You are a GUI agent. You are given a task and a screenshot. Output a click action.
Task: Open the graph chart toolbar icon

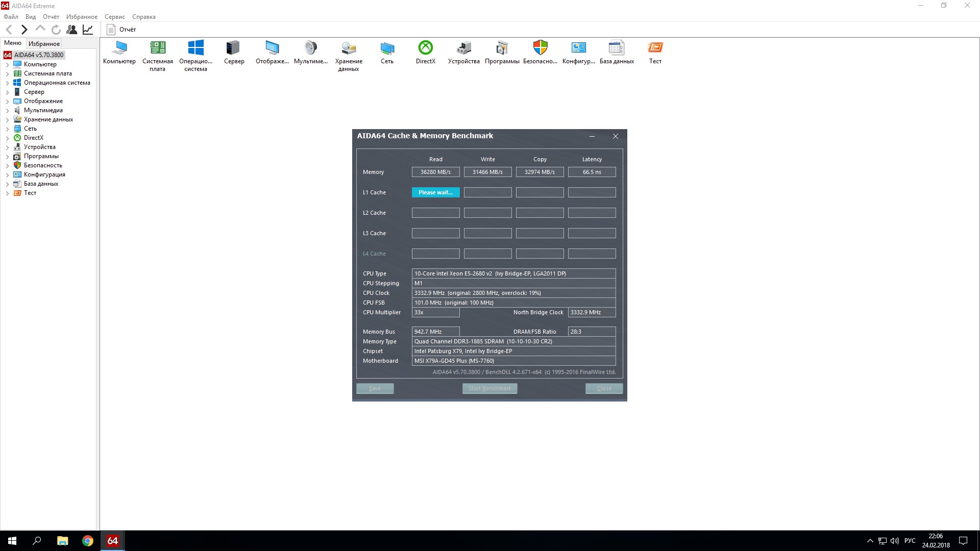coord(88,30)
